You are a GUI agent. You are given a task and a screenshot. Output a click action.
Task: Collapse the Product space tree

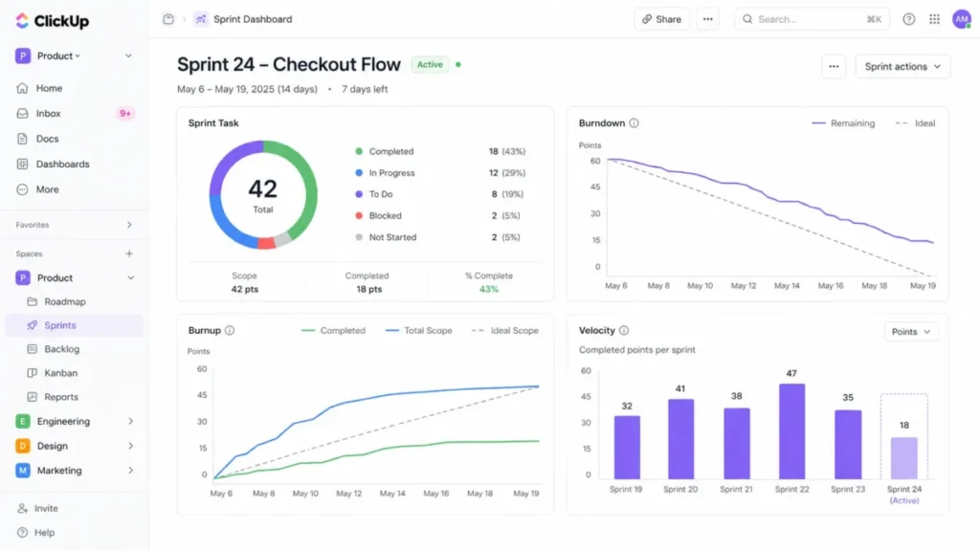pos(130,277)
